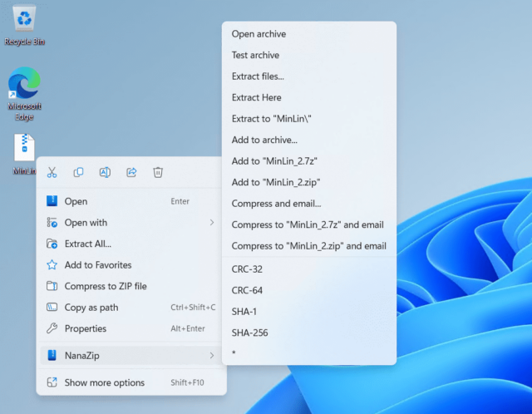The width and height of the screenshot is (532, 414).
Task: Select the MinLin archive file on desktop
Action: point(24,155)
